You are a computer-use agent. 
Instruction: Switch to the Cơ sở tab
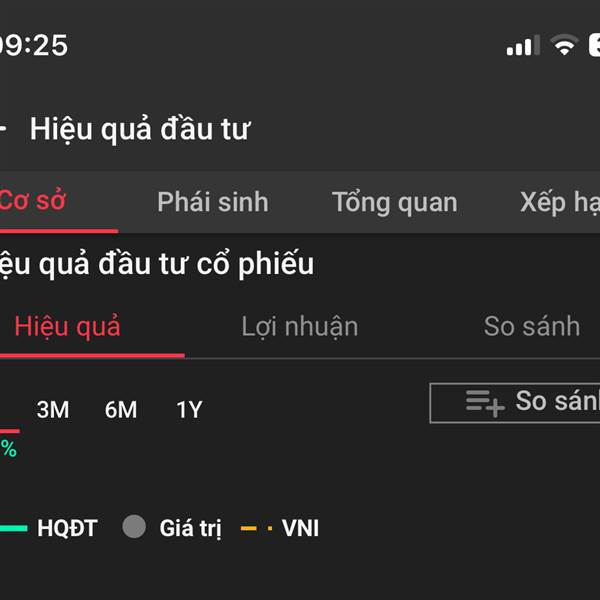pos(32,201)
